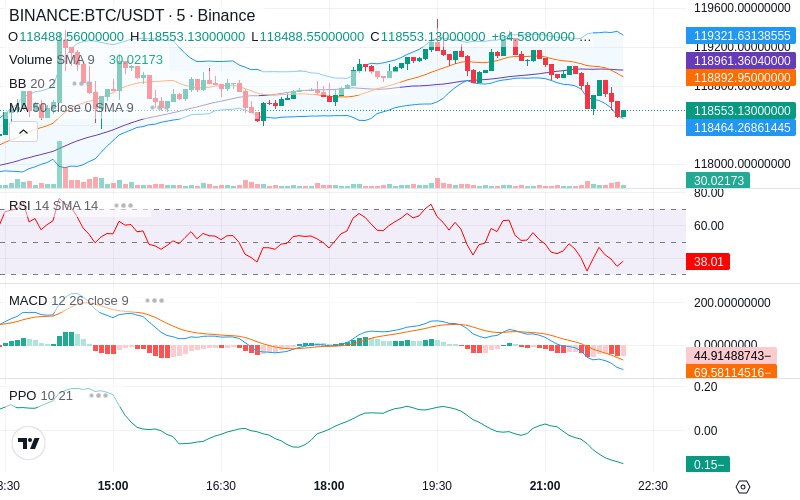800x500 pixels.
Task: Click the green 0.15 PPO value label
Action: 708,464
